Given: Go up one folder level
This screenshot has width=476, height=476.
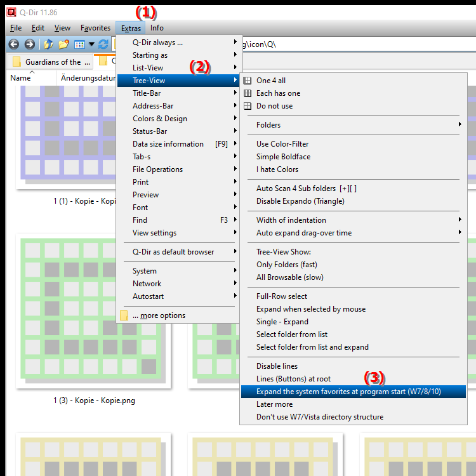Looking at the screenshot, I should click(48, 44).
